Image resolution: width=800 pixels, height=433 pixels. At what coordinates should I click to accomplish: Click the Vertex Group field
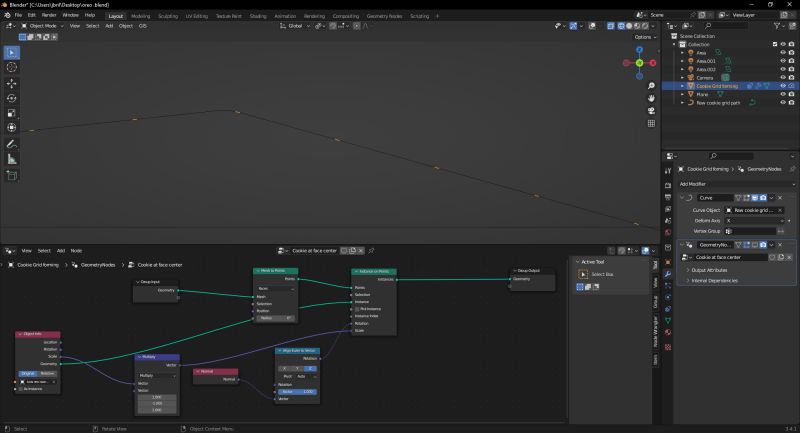750,232
